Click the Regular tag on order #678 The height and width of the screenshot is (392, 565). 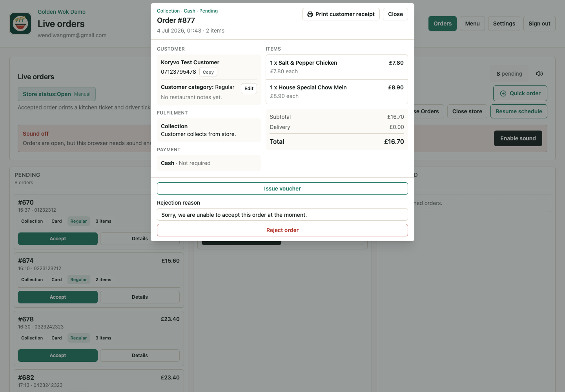coord(78,338)
